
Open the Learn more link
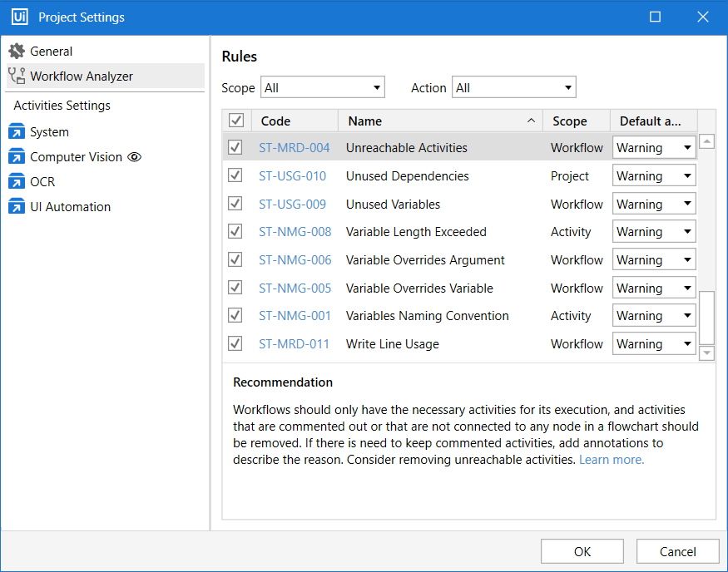[x=612, y=460]
